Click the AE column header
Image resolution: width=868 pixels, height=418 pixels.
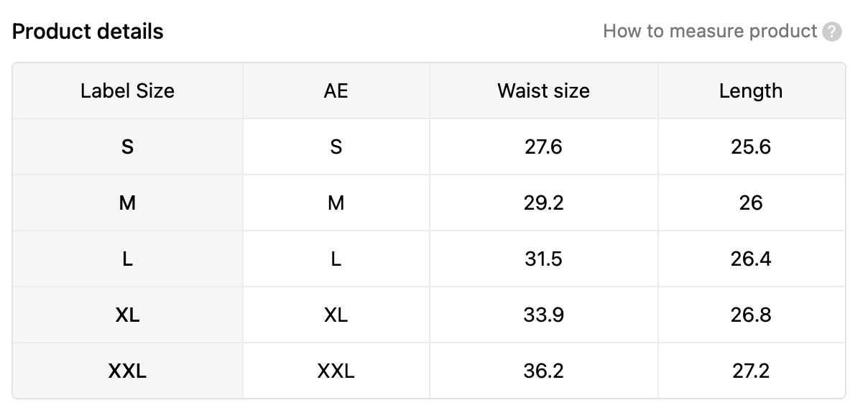[x=336, y=90]
